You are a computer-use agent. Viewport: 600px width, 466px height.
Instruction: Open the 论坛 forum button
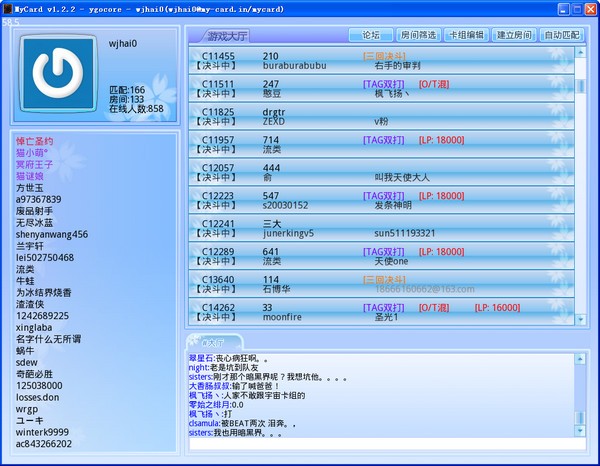371,35
